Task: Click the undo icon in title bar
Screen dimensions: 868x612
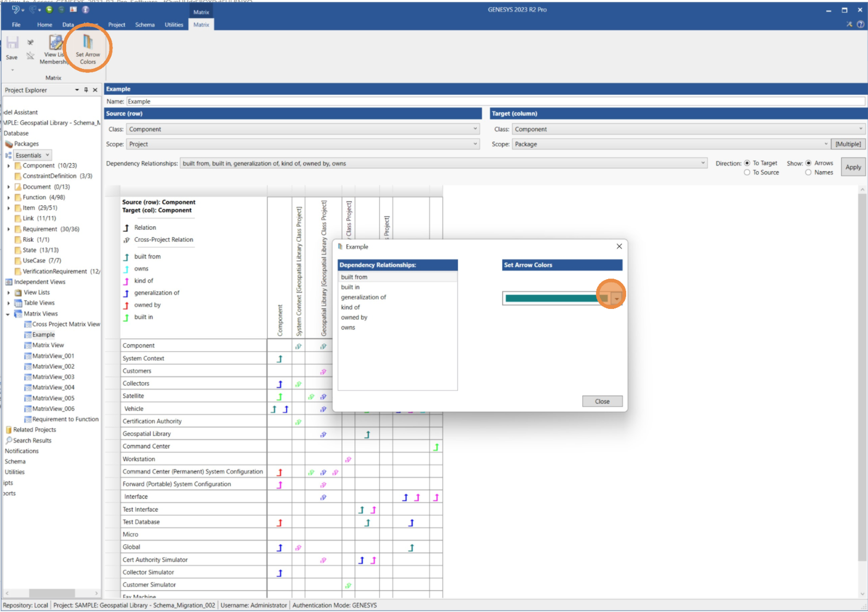Action: [x=16, y=9]
